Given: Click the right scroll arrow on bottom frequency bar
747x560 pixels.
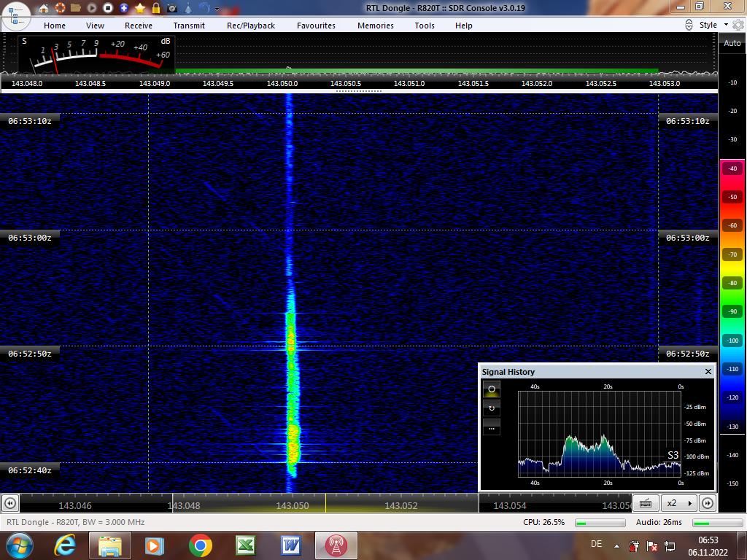Looking at the screenshot, I should pos(708,503).
